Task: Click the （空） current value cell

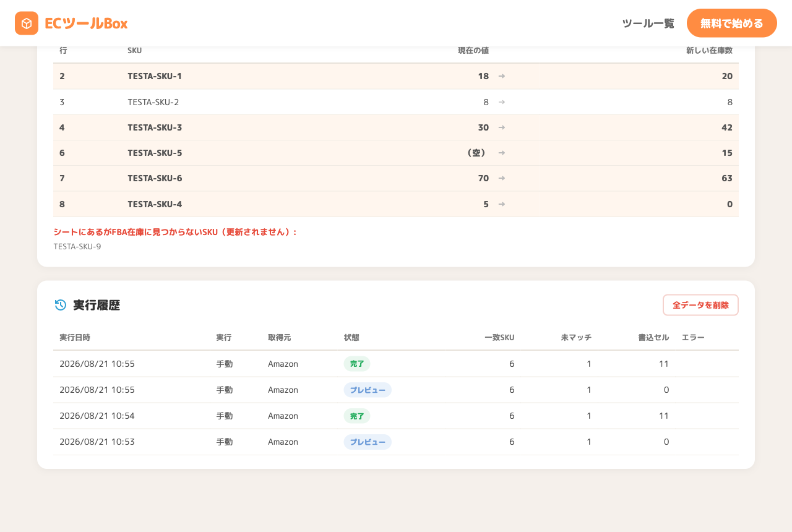Action: [x=476, y=153]
